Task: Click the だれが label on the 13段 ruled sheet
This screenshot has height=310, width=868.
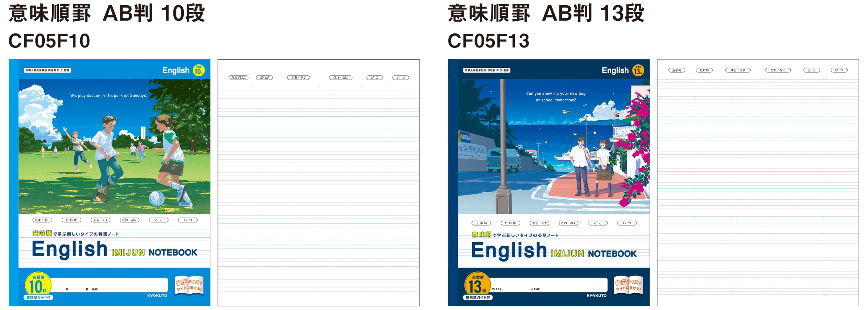Action: point(704,70)
